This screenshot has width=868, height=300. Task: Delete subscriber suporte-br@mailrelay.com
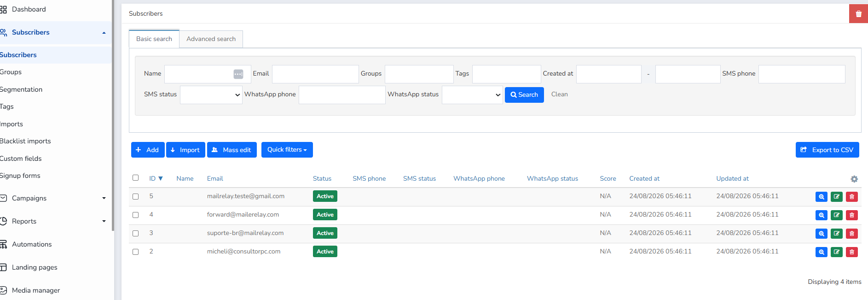851,234
